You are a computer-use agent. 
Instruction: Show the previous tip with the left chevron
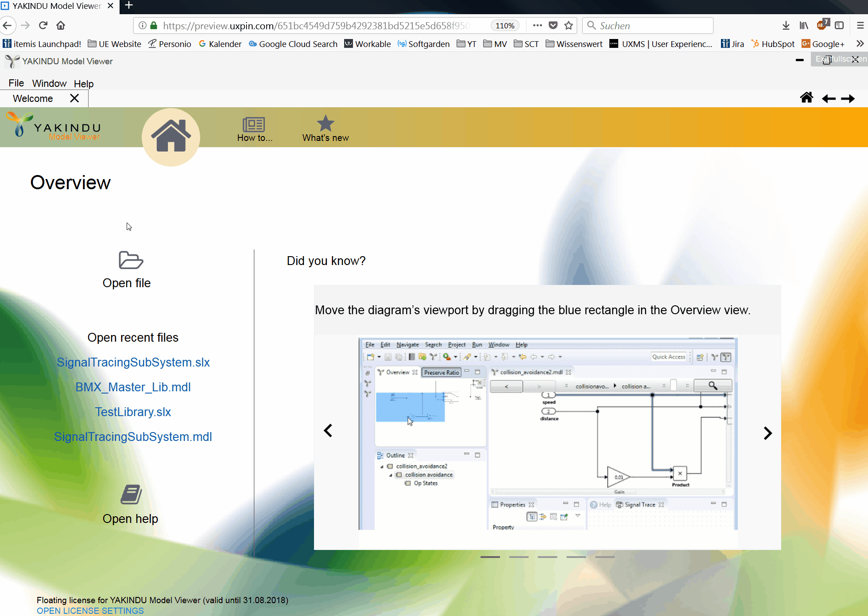[x=328, y=430]
